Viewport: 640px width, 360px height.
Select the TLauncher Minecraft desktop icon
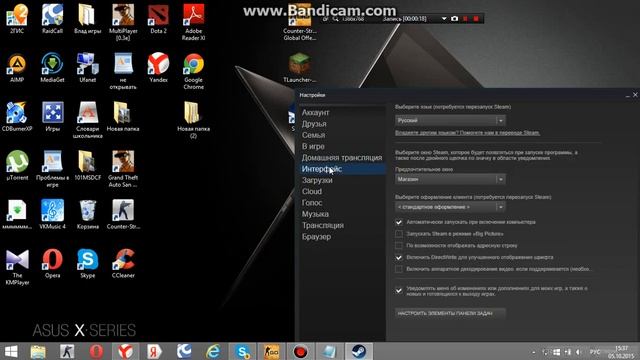(x=300, y=68)
